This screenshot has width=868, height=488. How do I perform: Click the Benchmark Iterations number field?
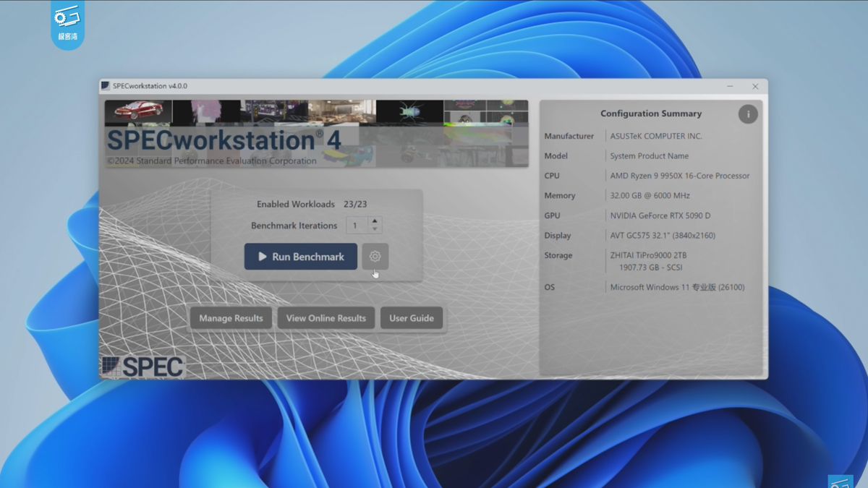[357, 226]
